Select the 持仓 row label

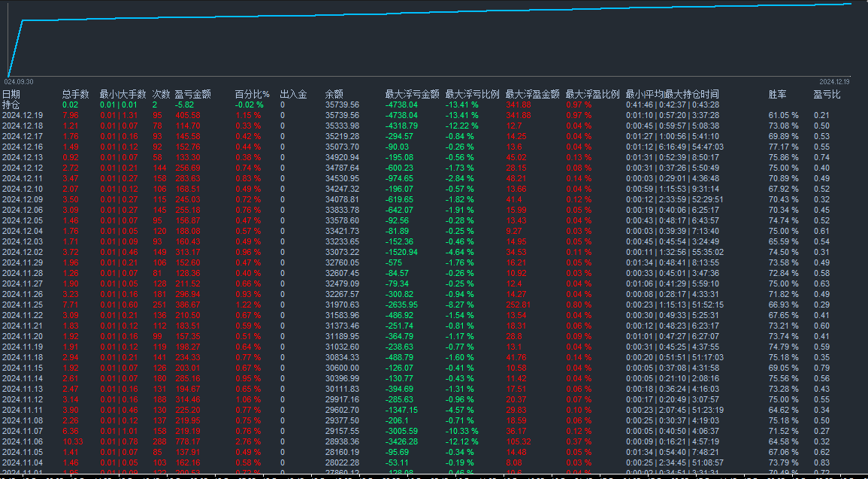tap(11, 105)
